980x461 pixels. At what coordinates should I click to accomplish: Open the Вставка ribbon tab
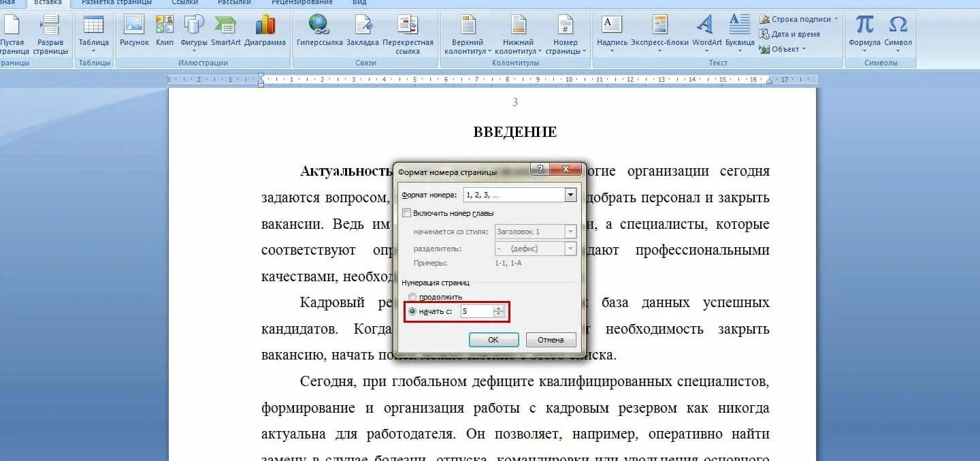click(x=48, y=3)
